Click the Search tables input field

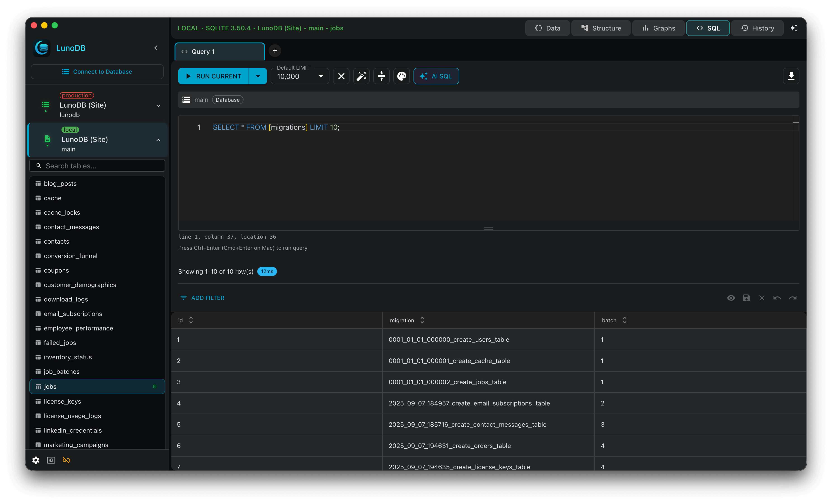(97, 165)
